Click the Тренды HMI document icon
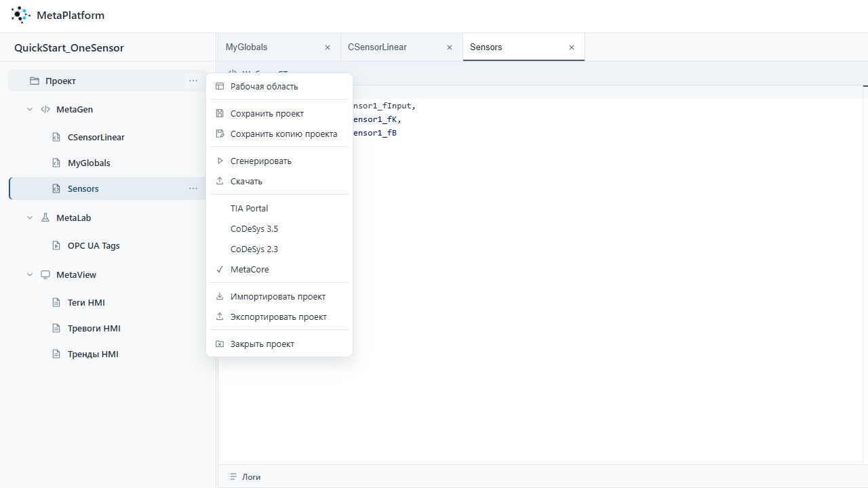The height and width of the screenshot is (488, 868). [57, 354]
